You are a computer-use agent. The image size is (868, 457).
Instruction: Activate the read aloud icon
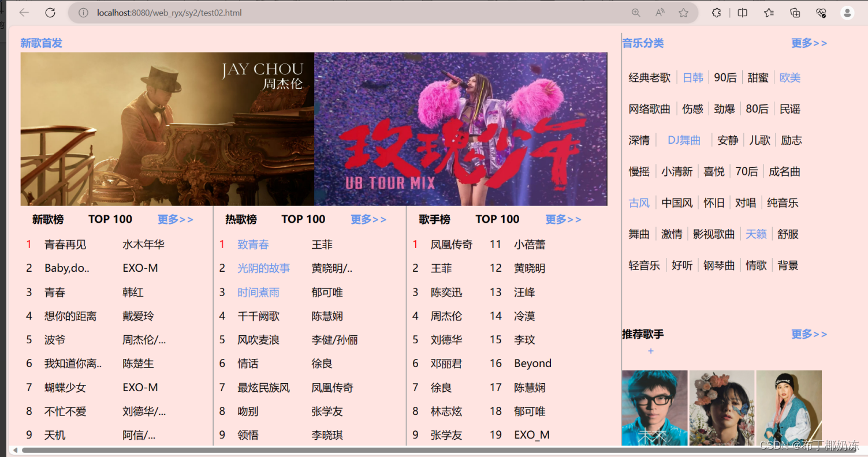click(x=660, y=13)
